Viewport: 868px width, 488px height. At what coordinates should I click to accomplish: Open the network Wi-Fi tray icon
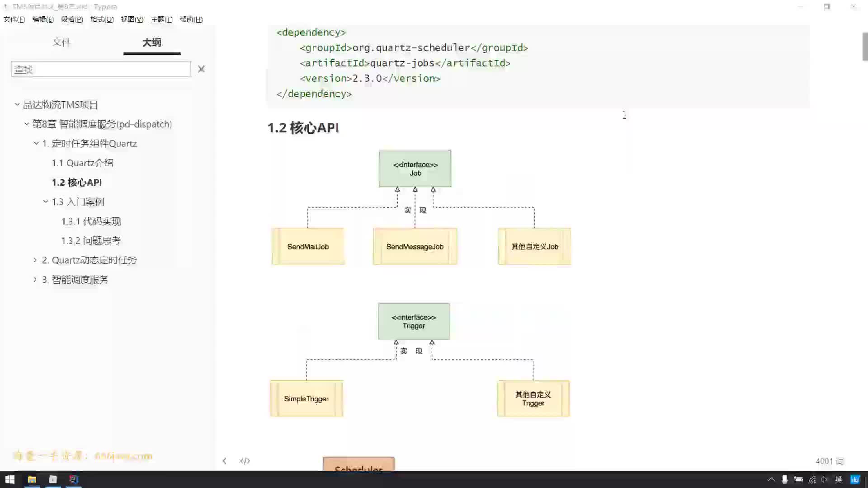pos(812,479)
